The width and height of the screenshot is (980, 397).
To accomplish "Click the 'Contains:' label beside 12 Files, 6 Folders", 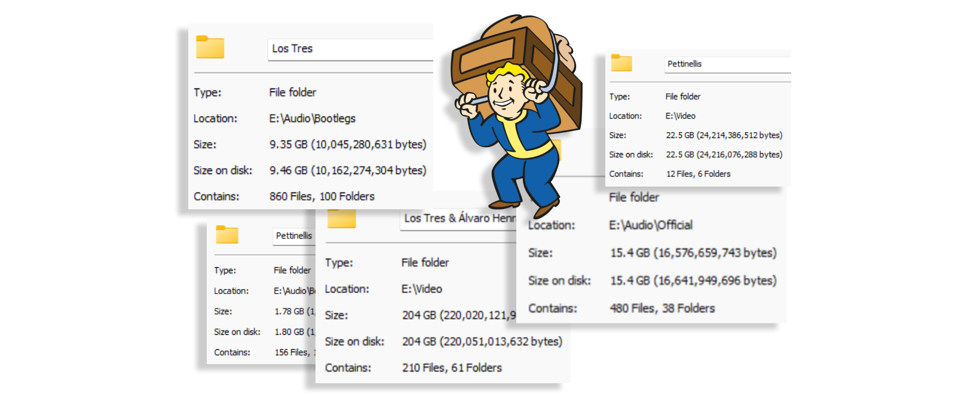I will pos(626,174).
